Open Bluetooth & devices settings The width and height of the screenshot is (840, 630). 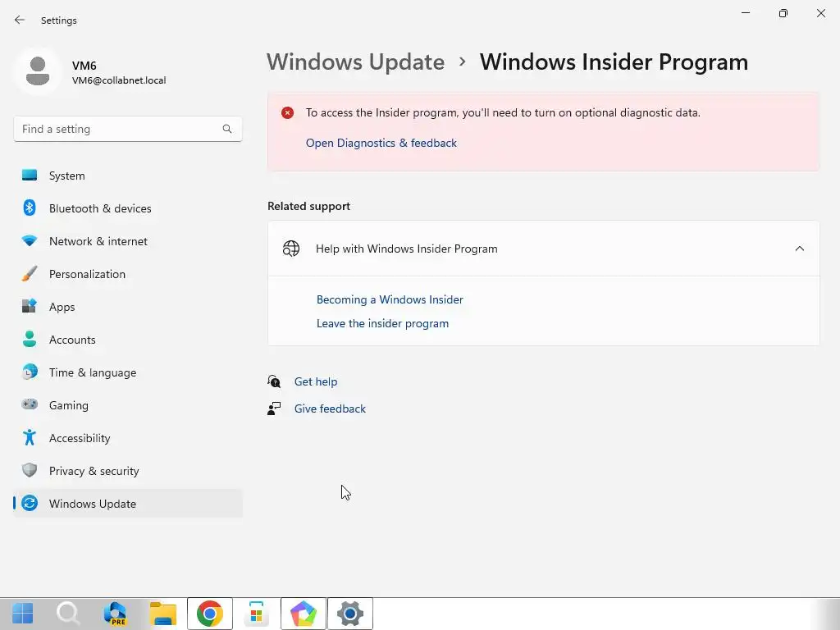[127, 208]
